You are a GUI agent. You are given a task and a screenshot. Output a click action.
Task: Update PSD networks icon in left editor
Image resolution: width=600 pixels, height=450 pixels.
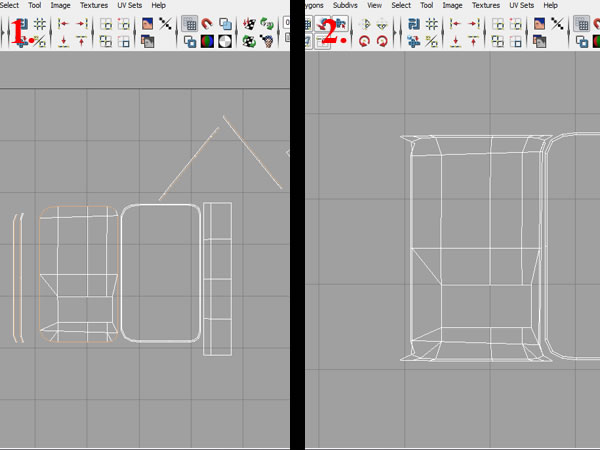click(x=267, y=24)
